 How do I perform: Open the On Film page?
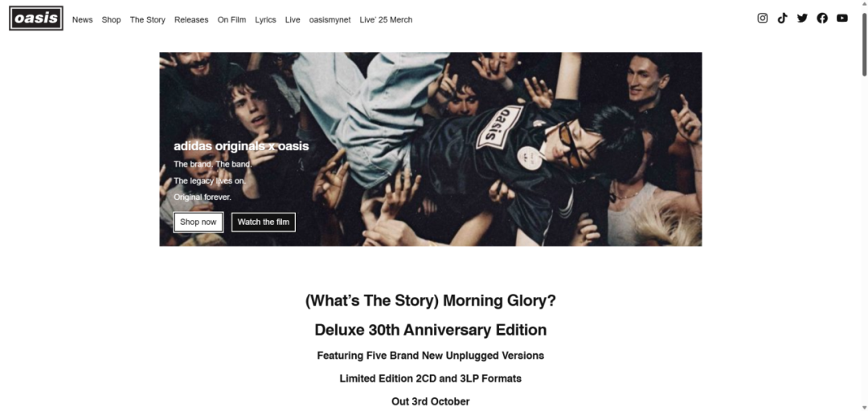click(231, 20)
